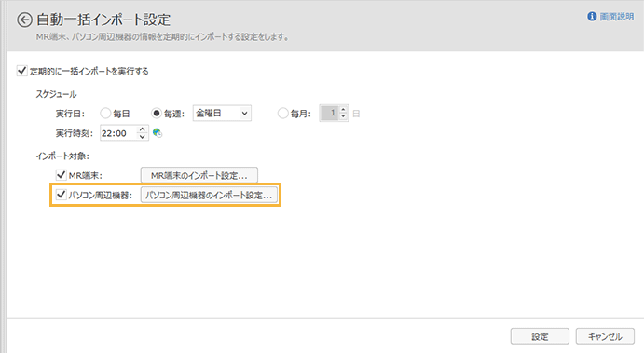Toggle the パソコン周辺機器 checkbox
The width and height of the screenshot is (644, 353).
point(62,194)
